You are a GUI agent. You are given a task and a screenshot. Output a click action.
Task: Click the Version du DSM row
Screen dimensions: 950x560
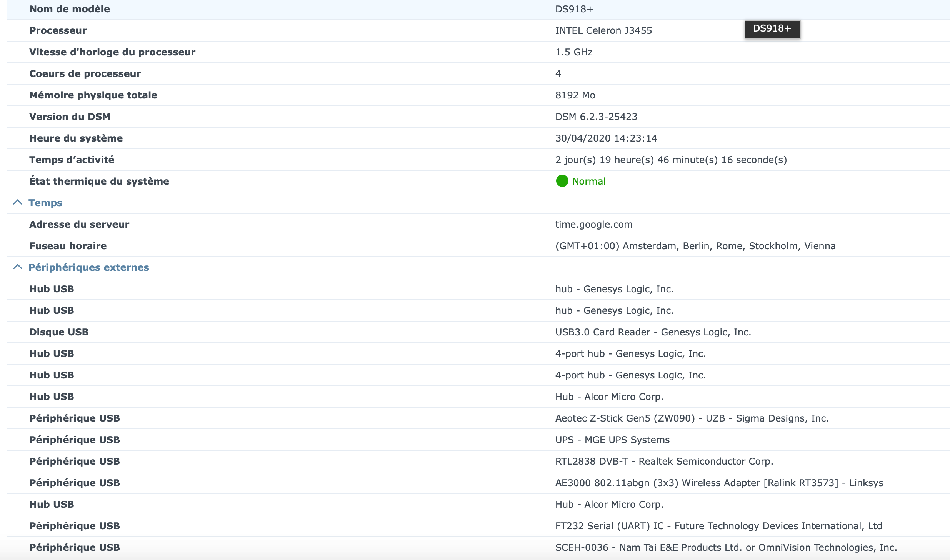[70, 117]
